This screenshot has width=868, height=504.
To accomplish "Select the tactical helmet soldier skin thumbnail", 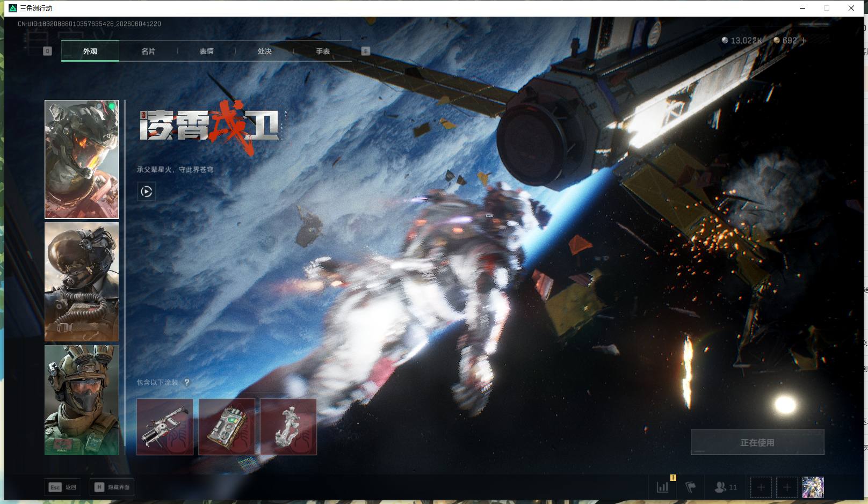I will tap(82, 400).
